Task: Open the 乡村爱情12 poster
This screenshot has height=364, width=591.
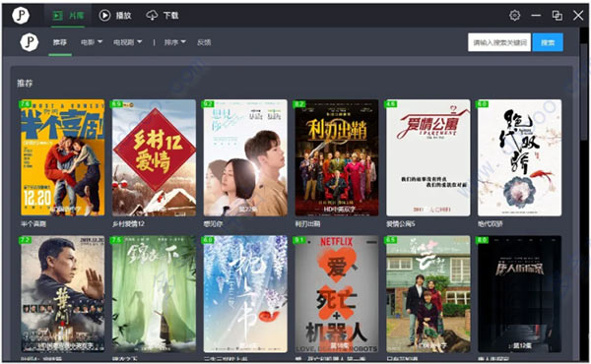Action: (x=155, y=157)
